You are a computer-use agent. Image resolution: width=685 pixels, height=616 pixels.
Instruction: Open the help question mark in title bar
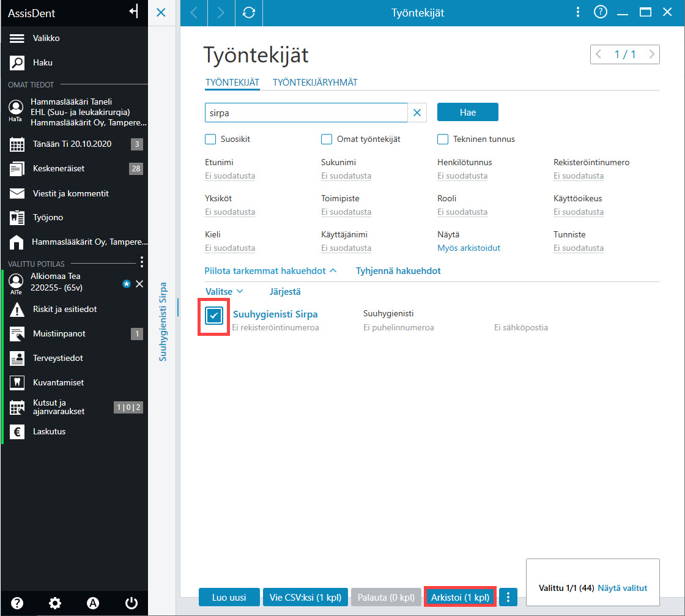600,12
